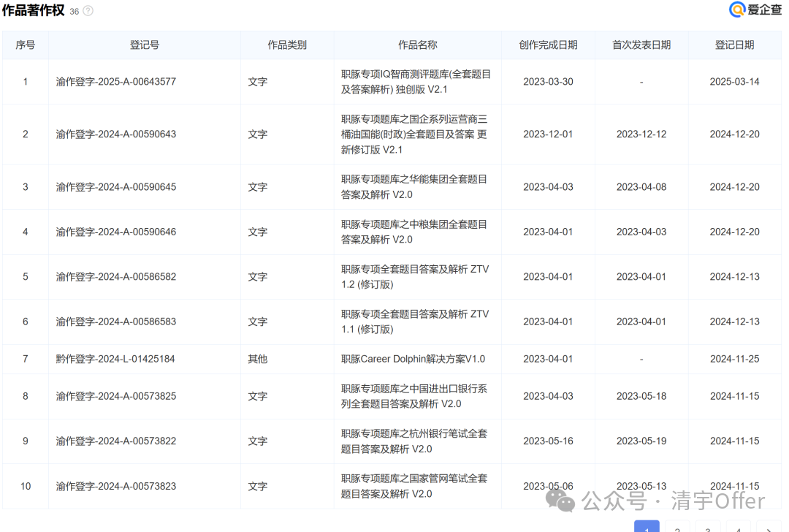
Task: Click the 序号 column header
Action: (25, 45)
